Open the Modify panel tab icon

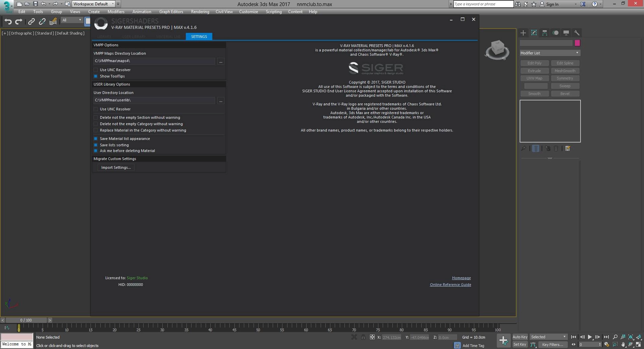tap(534, 33)
